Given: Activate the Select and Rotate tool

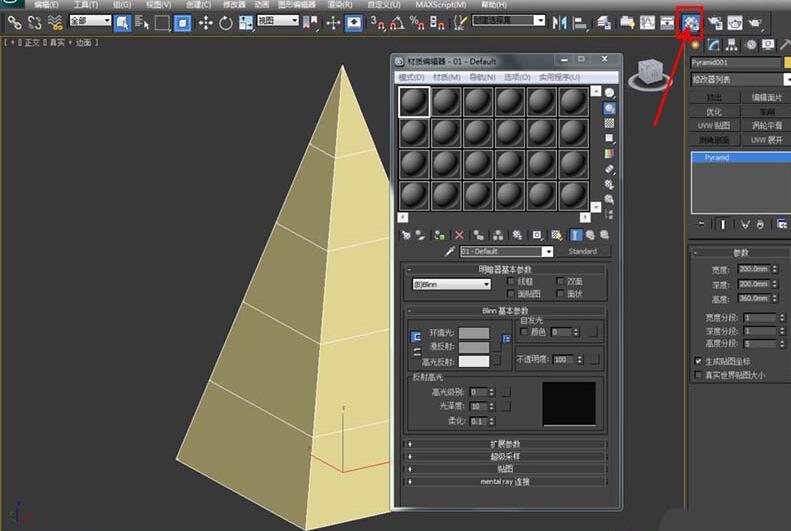Looking at the screenshot, I should (225, 23).
